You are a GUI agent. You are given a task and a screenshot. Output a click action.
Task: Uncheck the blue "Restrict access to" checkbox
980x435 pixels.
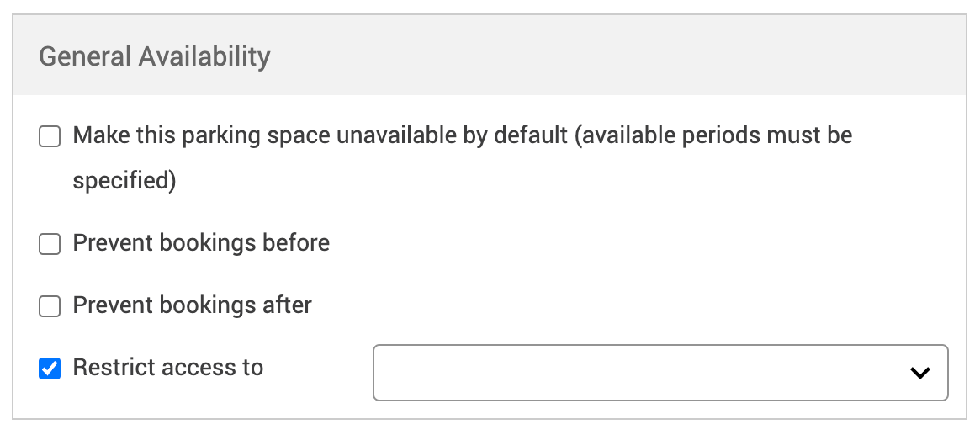point(50,369)
